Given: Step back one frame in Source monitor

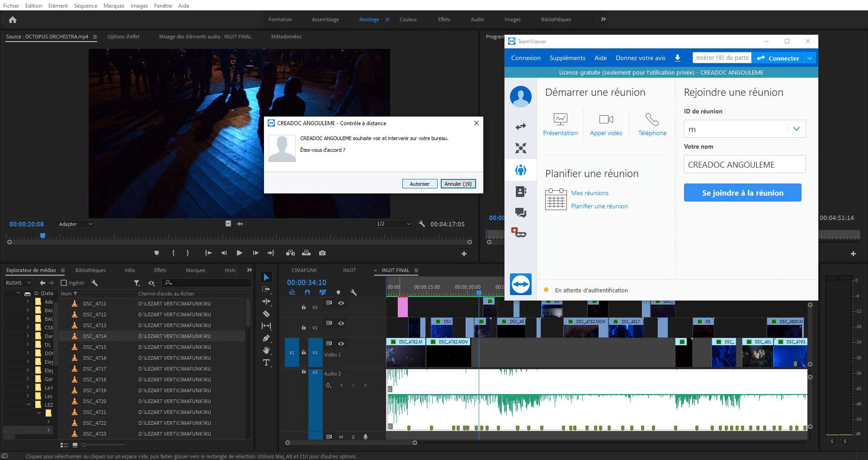Looking at the screenshot, I should coord(224,253).
